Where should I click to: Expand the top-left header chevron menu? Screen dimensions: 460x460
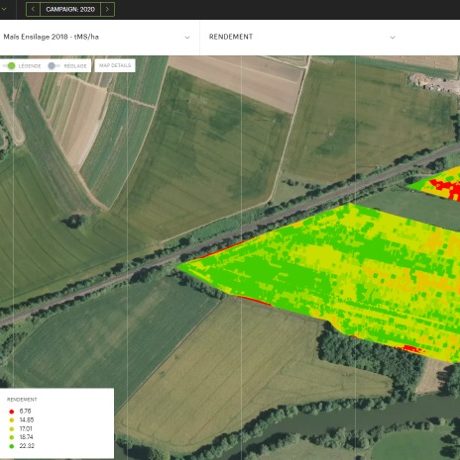(x=4, y=9)
